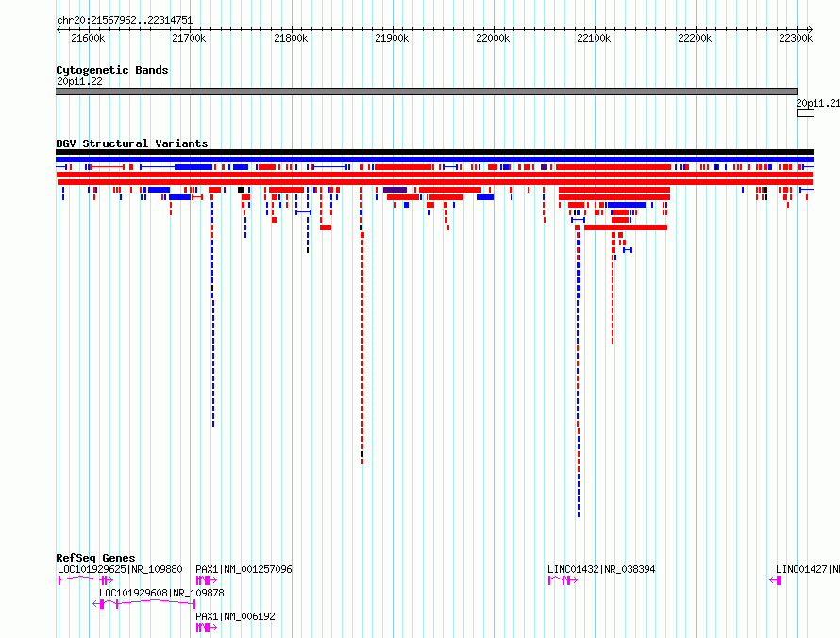Select the PAX1 NM_001257096 gene glyph

point(207,580)
